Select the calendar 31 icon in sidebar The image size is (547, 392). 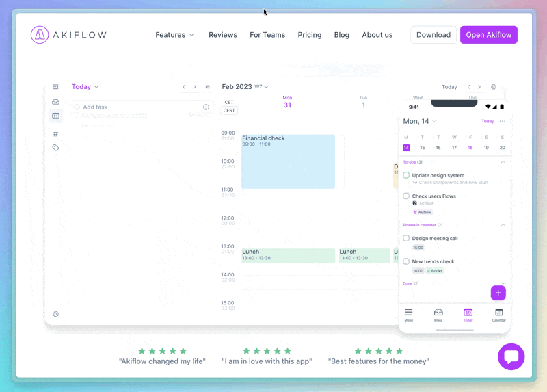pyautogui.click(x=55, y=116)
